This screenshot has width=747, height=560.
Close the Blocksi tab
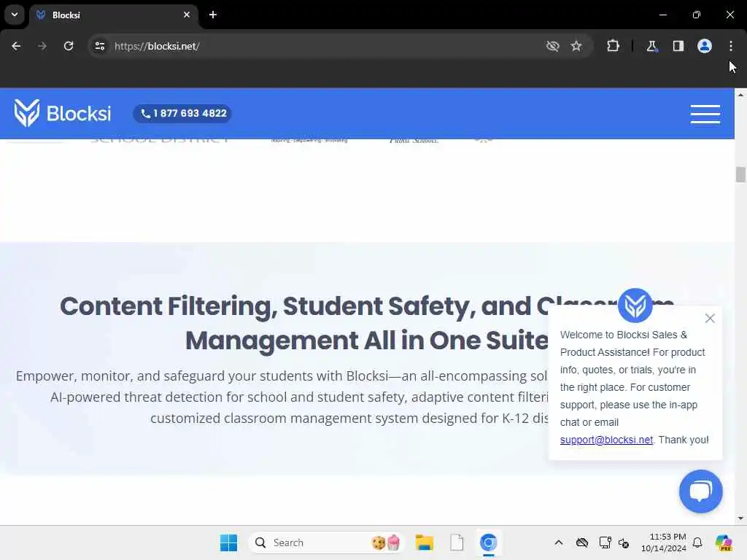coord(186,15)
